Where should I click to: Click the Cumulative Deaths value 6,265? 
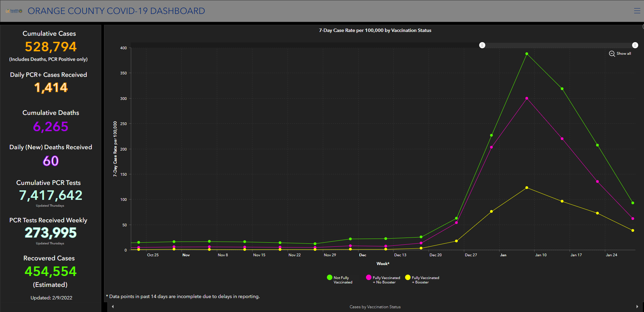(x=51, y=126)
